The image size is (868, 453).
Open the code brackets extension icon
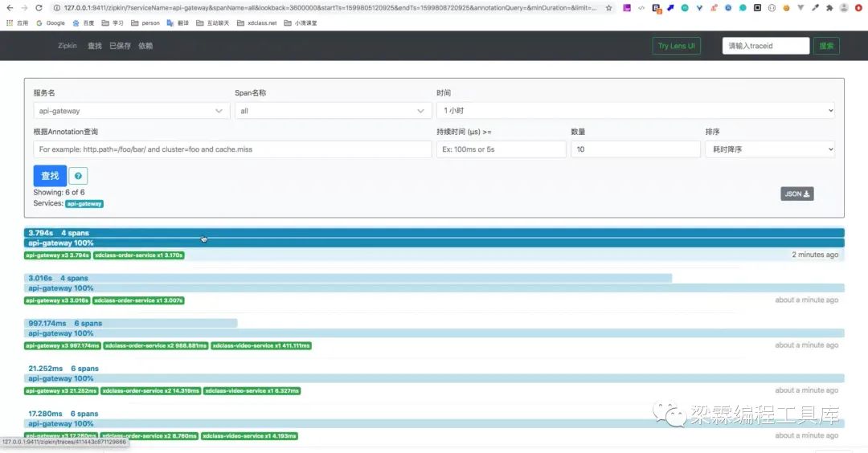point(641,8)
